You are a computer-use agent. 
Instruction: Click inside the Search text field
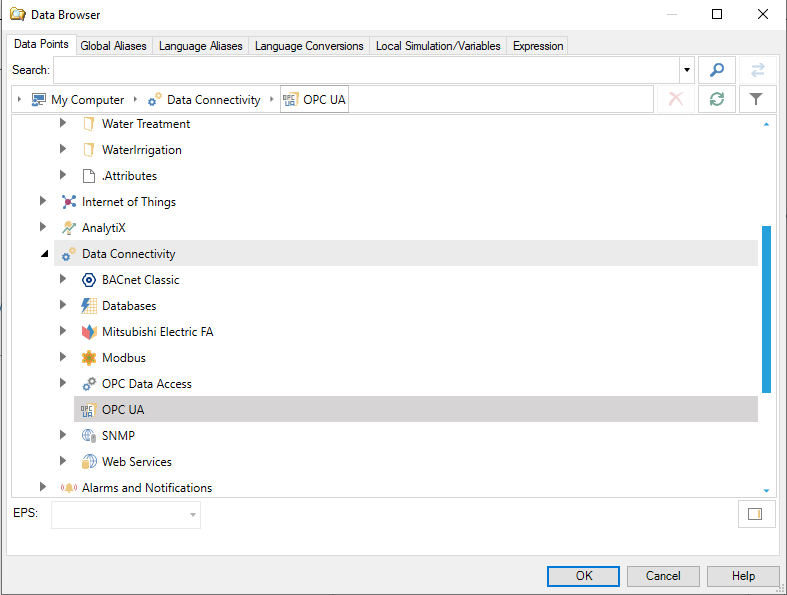[366, 70]
